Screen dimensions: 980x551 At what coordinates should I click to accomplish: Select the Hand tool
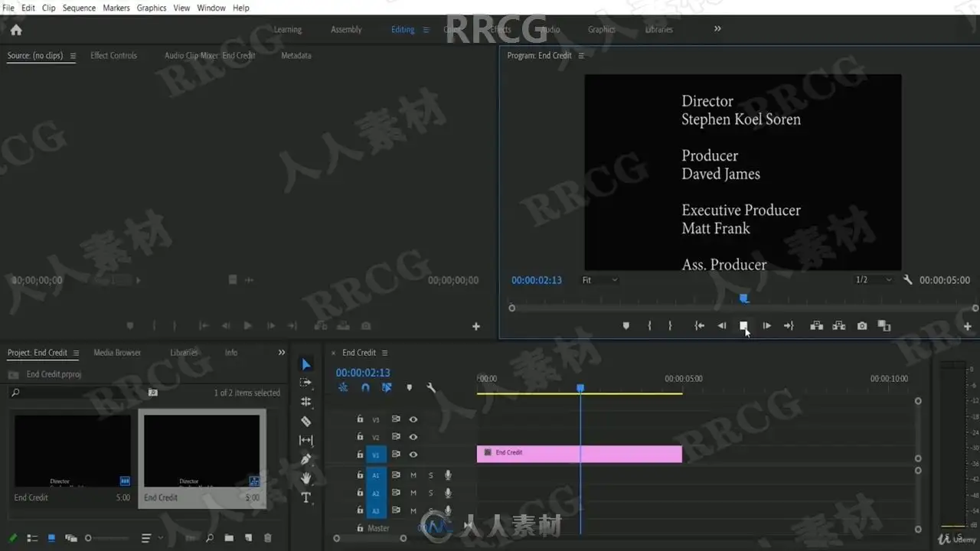click(x=306, y=478)
